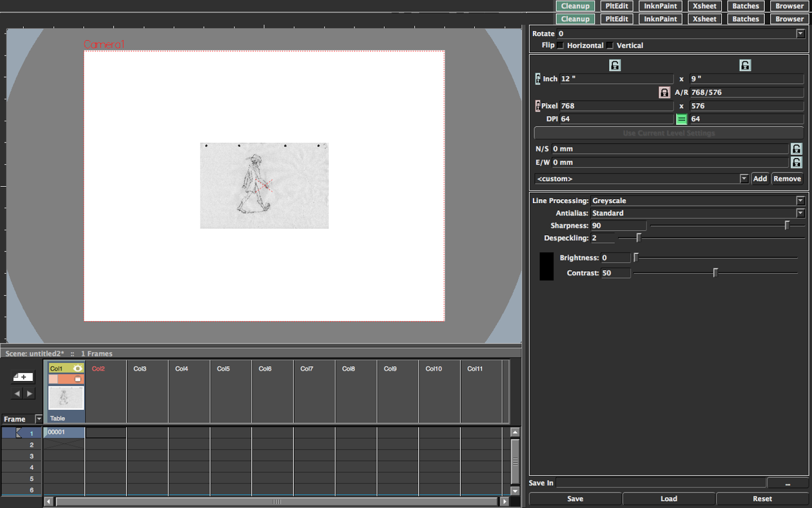Click the current frame marker on row 1
This screenshot has width=812, height=508.
(19, 433)
